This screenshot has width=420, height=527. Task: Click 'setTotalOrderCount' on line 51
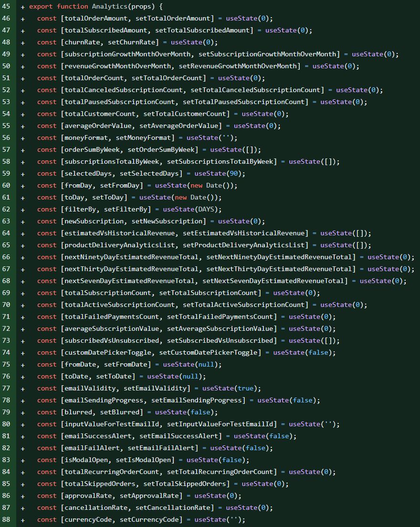[x=167, y=78]
